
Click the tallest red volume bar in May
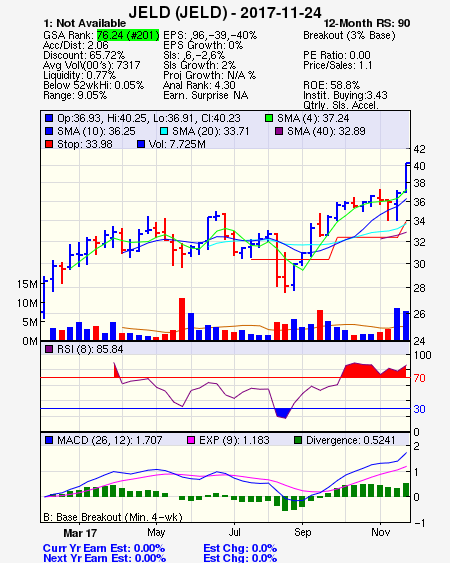coord(182,319)
